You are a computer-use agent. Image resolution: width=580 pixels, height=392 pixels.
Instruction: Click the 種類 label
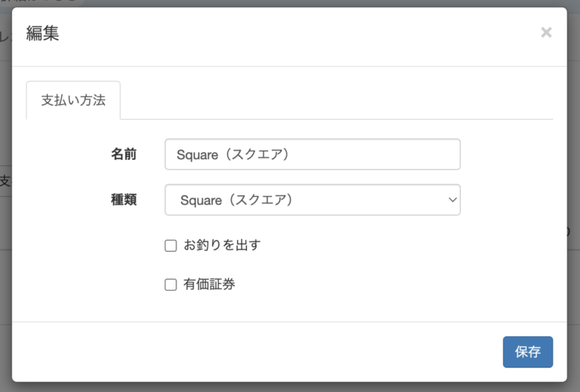(x=124, y=199)
